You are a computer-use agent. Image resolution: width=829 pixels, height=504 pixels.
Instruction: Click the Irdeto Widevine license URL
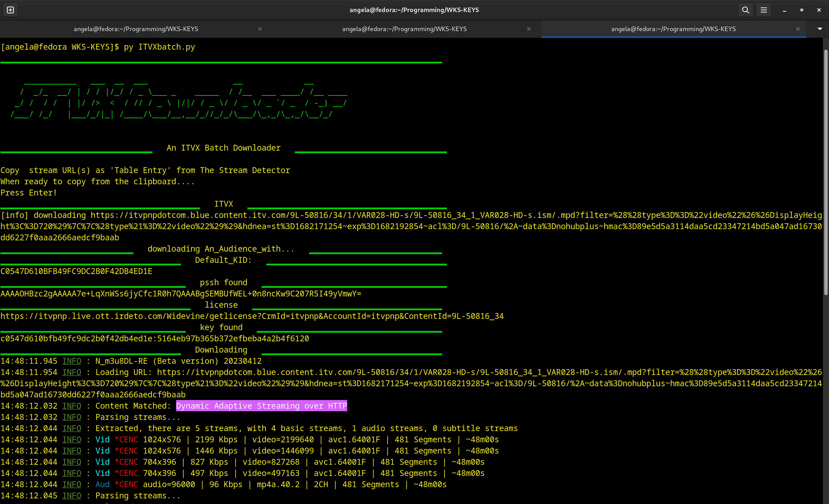[252, 316]
